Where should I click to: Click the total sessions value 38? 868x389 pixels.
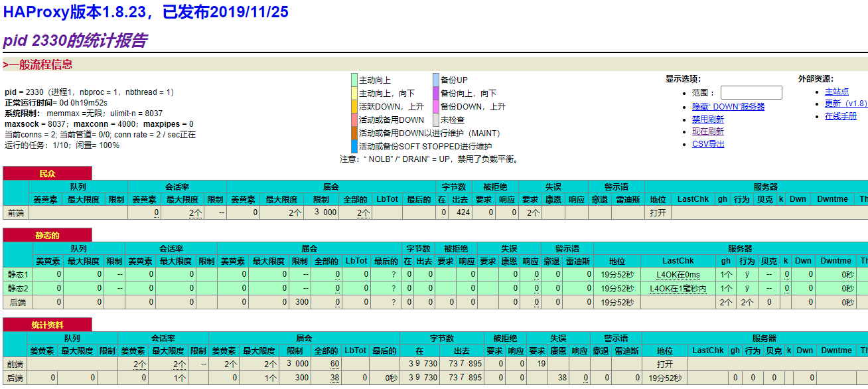334,378
